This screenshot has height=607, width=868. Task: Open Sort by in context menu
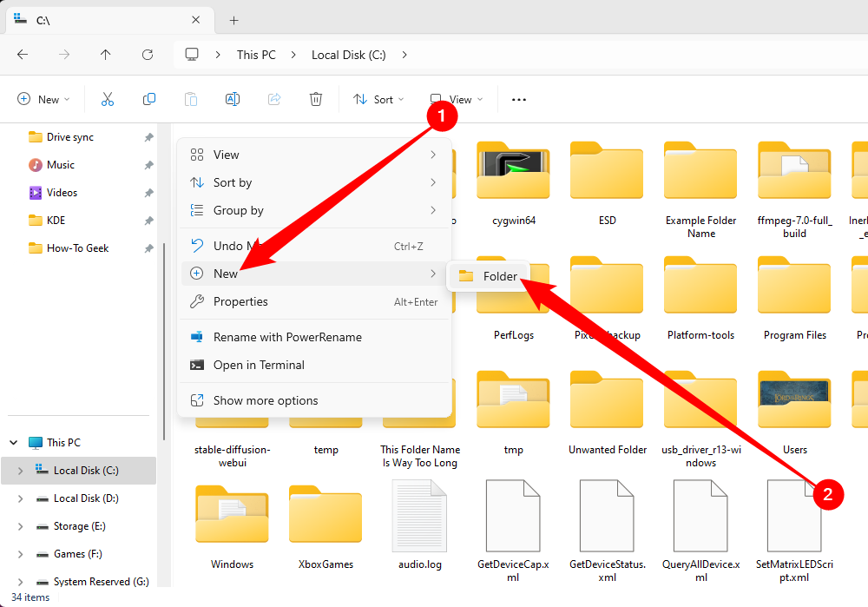[x=314, y=182]
